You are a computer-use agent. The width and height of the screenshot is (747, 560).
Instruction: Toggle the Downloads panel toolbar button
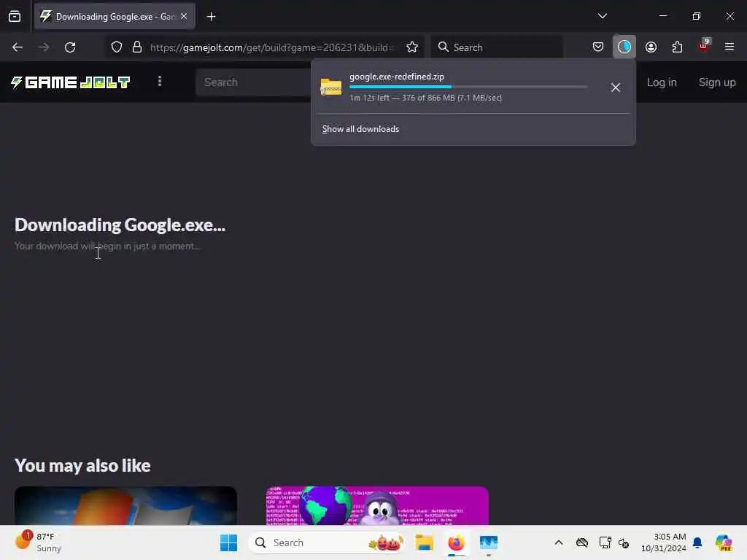click(624, 47)
